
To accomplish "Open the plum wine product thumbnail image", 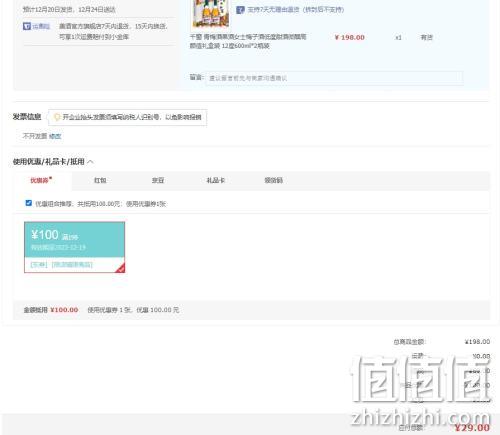I will [x=211, y=13].
